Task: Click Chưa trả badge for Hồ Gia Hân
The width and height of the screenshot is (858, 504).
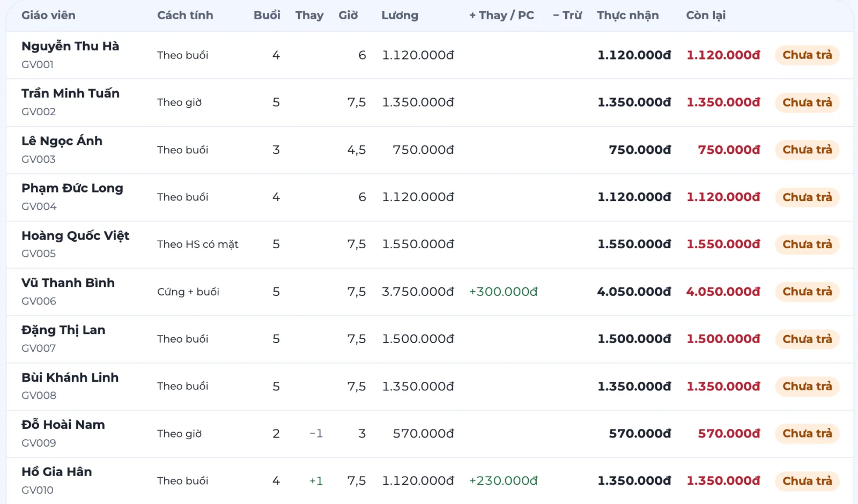Action: [x=807, y=481]
